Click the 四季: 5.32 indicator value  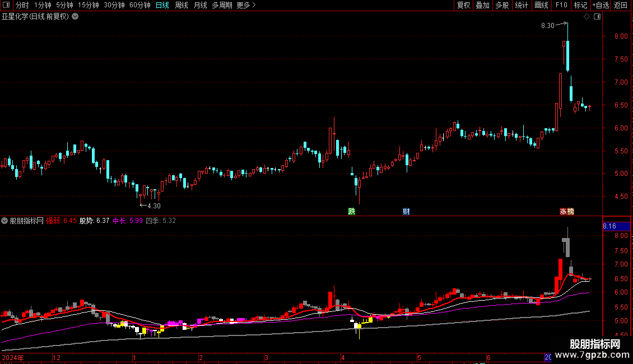click(161, 221)
